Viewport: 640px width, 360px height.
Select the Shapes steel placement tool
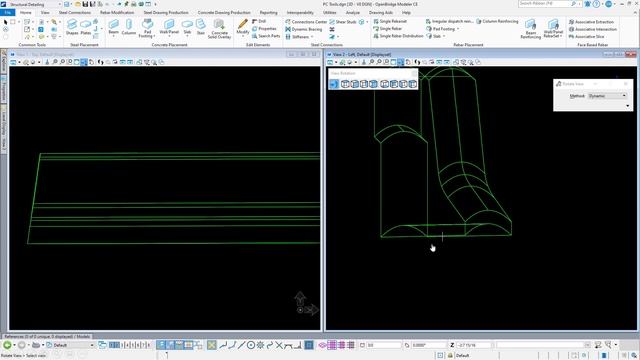(72, 27)
